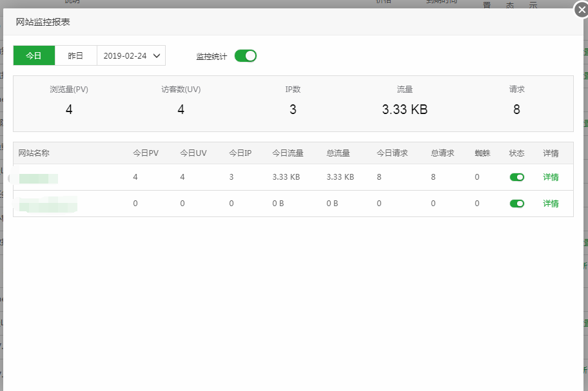Click the 总流量 column header
The image size is (588, 391).
tap(338, 153)
